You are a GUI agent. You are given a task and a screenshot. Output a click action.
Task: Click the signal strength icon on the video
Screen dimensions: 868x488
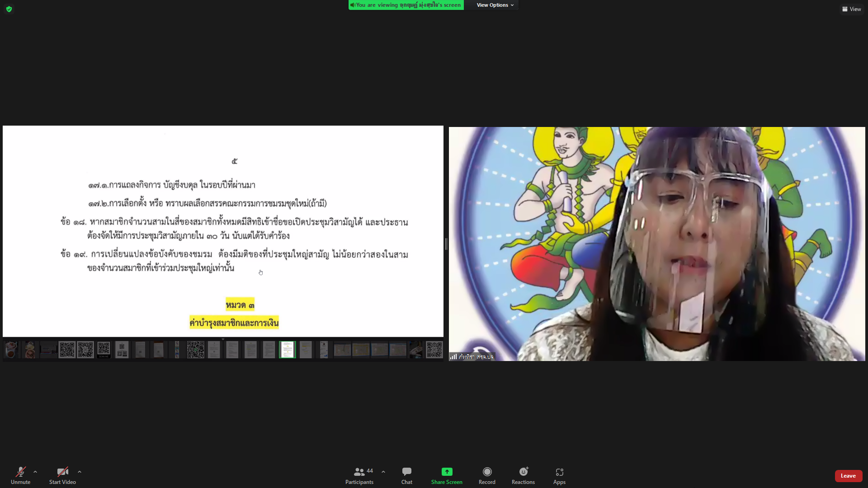click(x=453, y=357)
